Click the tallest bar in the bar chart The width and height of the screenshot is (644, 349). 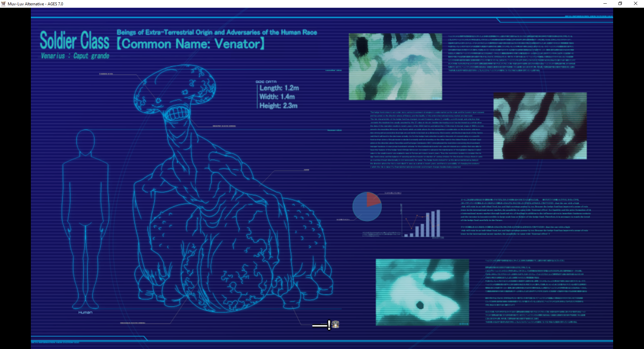pos(438,223)
